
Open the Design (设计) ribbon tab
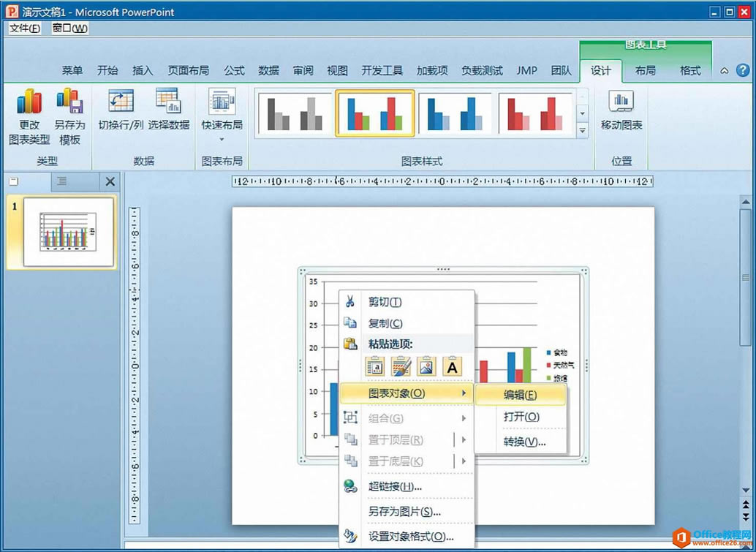click(x=601, y=70)
